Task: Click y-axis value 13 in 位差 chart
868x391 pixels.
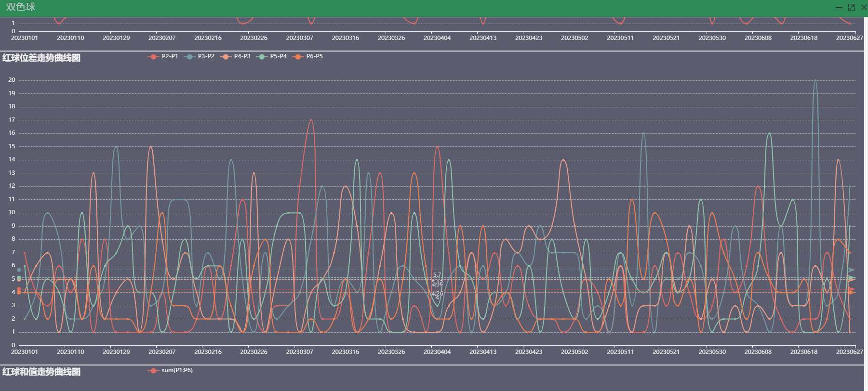Action: click(x=12, y=173)
